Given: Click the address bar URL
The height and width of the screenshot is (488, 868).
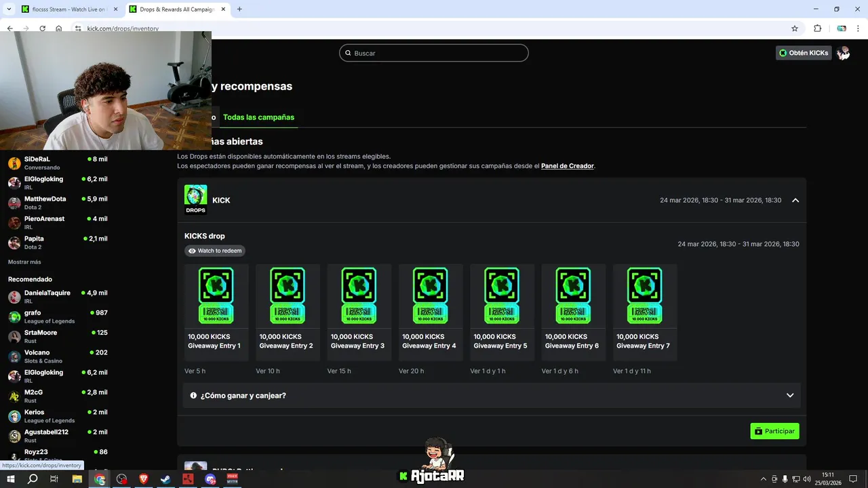Looking at the screenshot, I should click(x=123, y=29).
